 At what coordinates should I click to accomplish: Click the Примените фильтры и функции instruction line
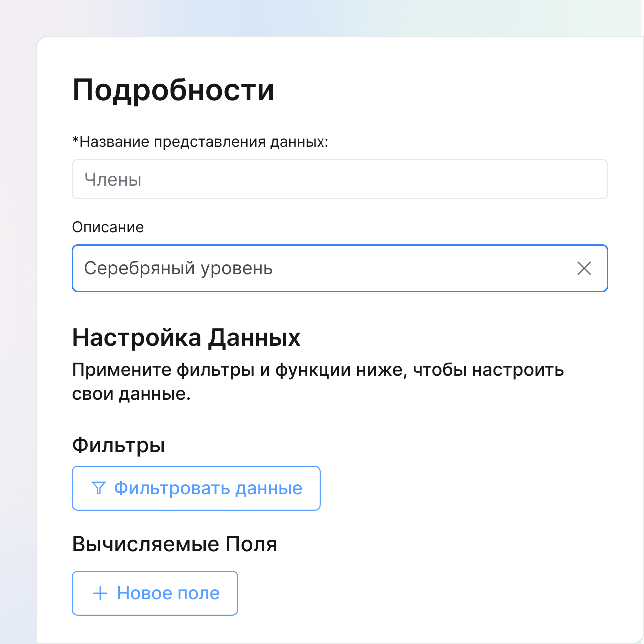tap(318, 370)
